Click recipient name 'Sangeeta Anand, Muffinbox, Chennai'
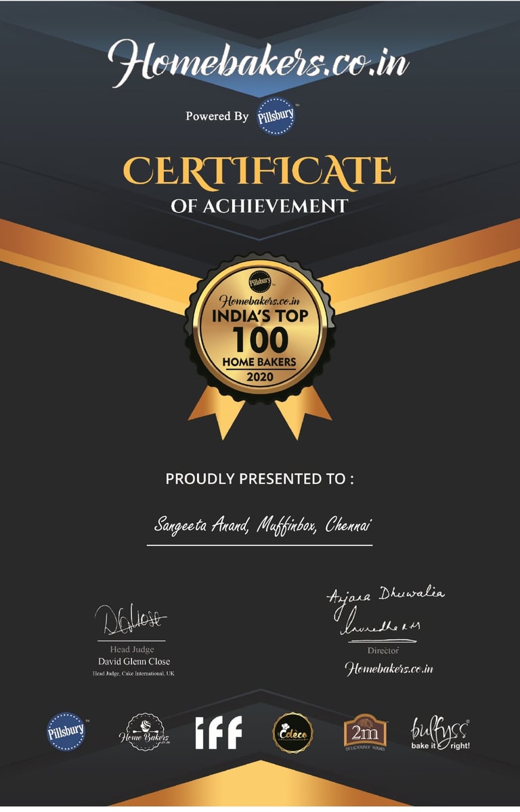The width and height of the screenshot is (520, 812). point(263,526)
